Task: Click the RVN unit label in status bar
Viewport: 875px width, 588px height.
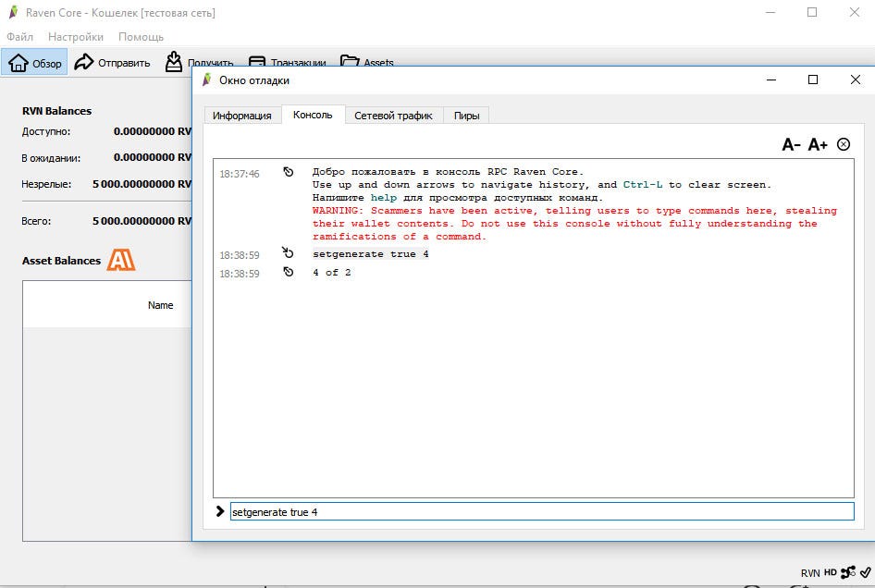Action: tap(810, 573)
